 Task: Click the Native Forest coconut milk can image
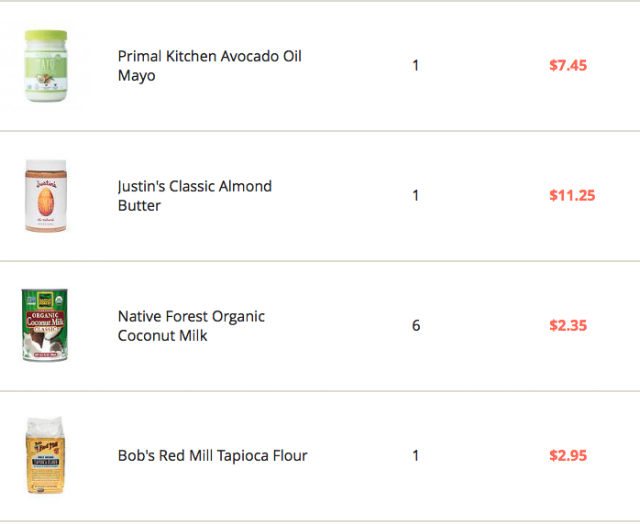(x=44, y=326)
